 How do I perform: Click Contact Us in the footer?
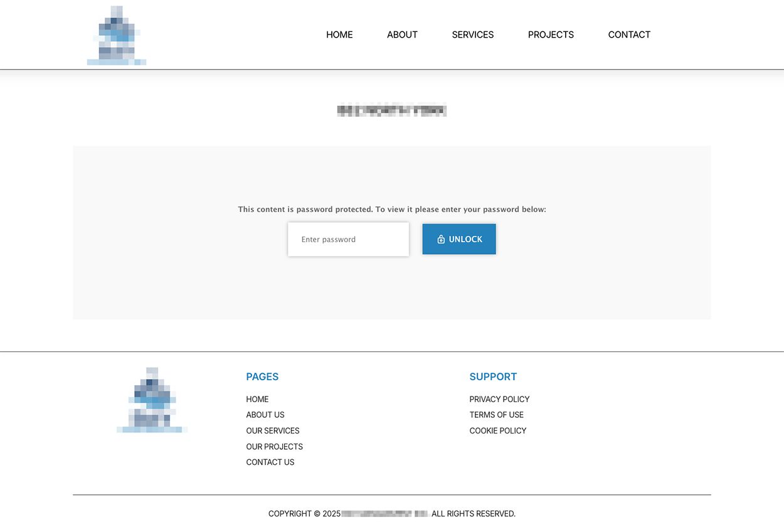[270, 462]
